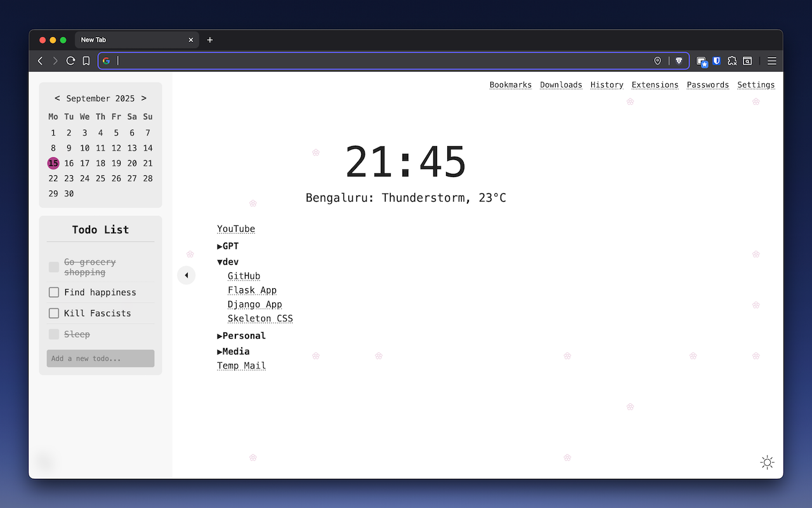Click date 25 in the calendar
The height and width of the screenshot is (508, 812).
pos(100,178)
